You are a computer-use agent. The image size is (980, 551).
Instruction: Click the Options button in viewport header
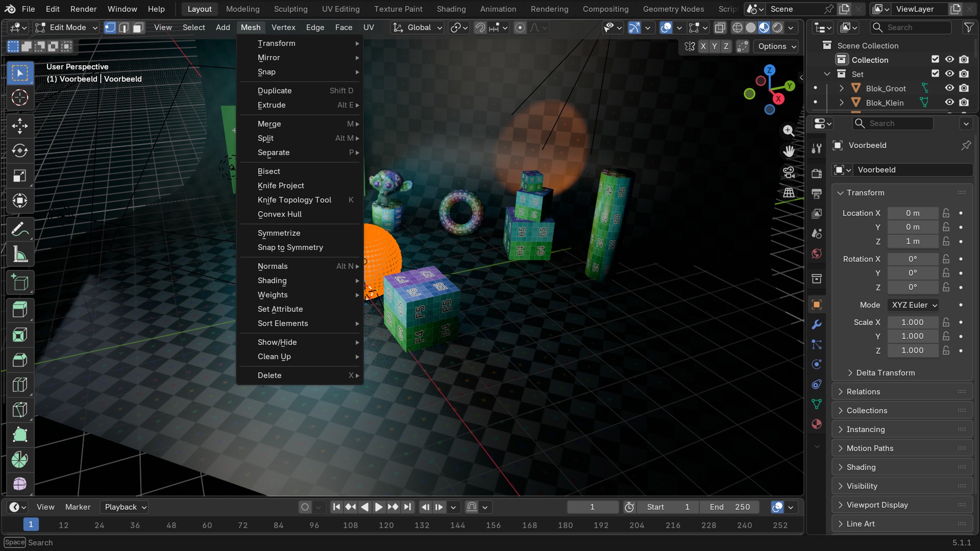coord(776,46)
